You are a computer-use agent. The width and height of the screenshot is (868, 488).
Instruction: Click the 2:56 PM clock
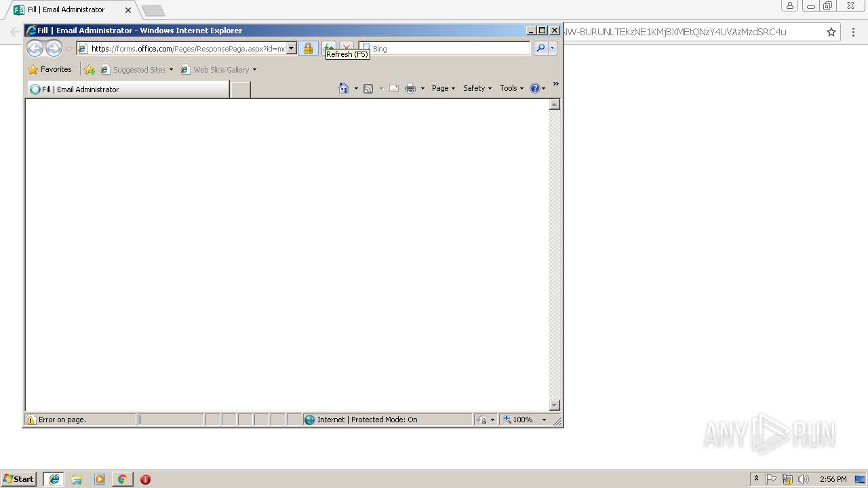click(833, 479)
